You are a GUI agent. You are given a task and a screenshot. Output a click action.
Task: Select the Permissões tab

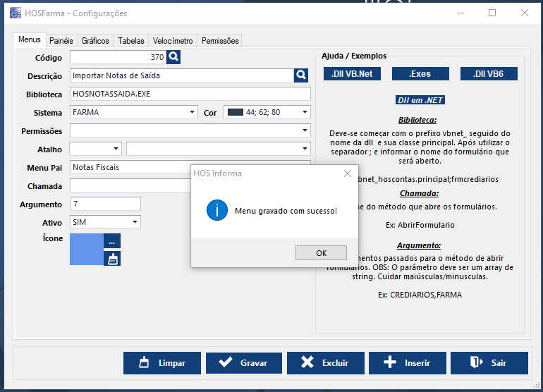(x=220, y=41)
